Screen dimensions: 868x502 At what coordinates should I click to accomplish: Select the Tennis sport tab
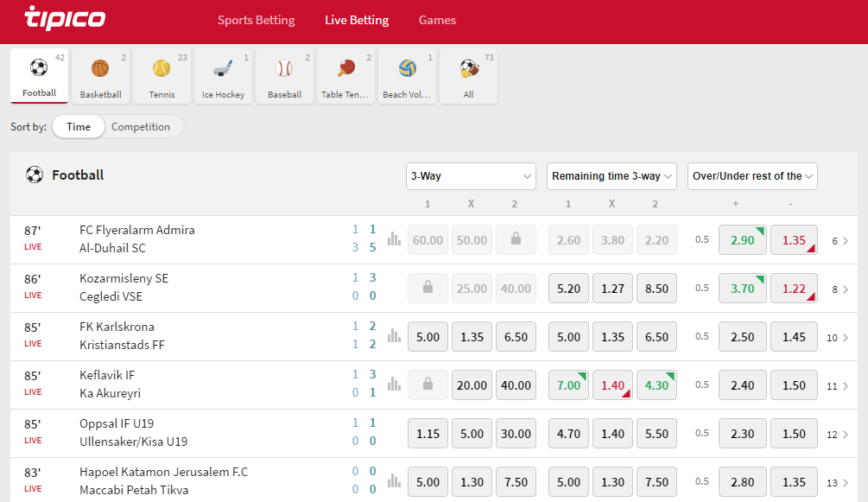tap(162, 76)
